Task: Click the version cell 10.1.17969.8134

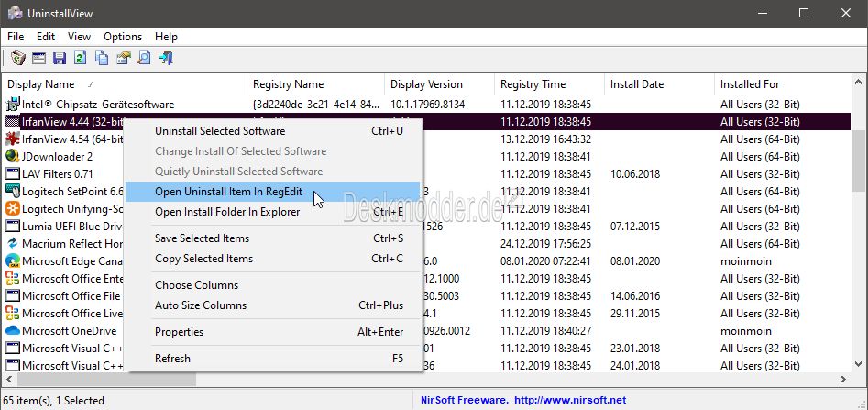Action: pyautogui.click(x=427, y=105)
